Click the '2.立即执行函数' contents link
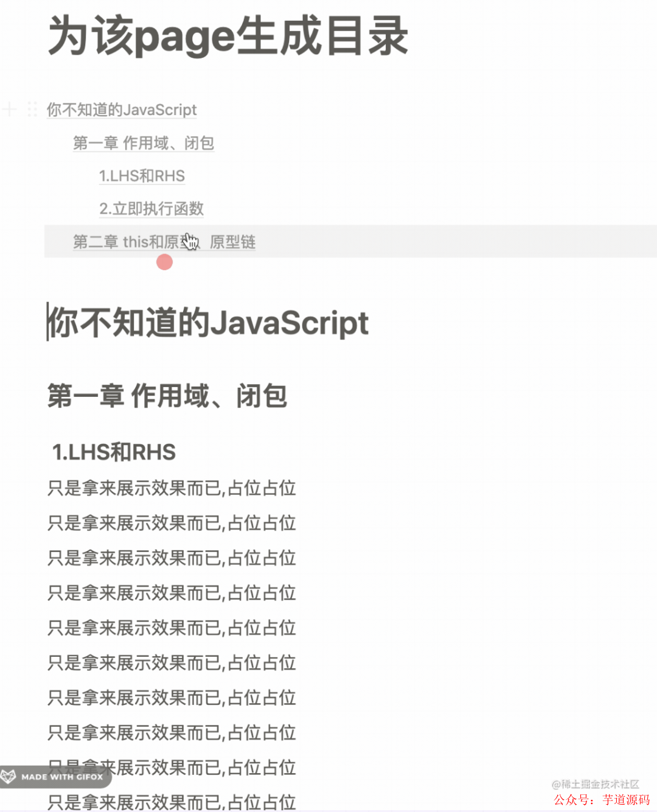The height and width of the screenshot is (812, 657). click(x=151, y=209)
